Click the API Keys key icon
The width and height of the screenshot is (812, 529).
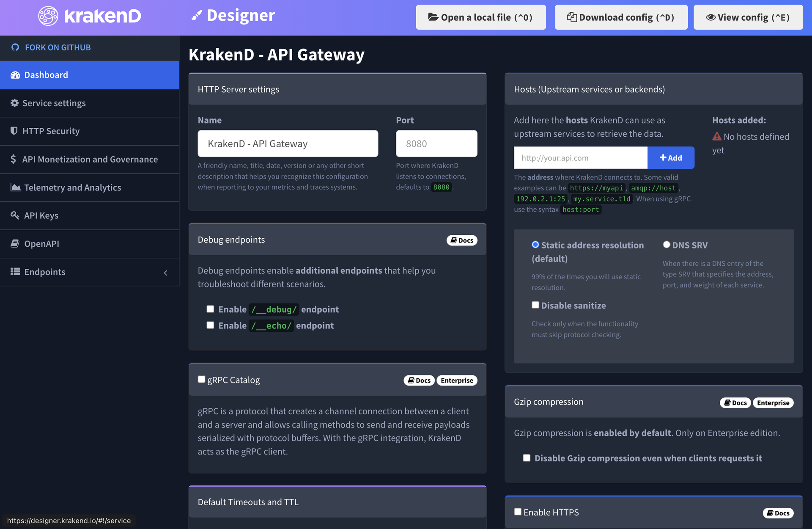tap(15, 215)
